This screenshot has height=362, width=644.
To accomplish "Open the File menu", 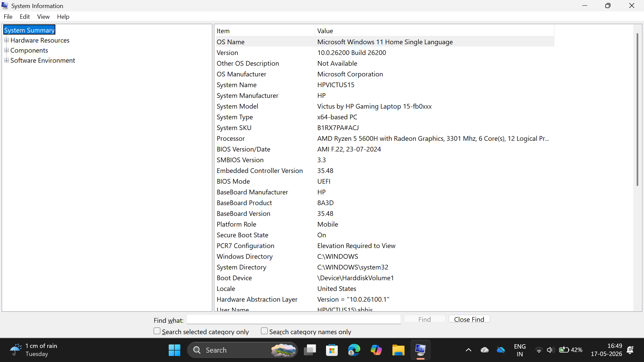I will click(x=8, y=16).
